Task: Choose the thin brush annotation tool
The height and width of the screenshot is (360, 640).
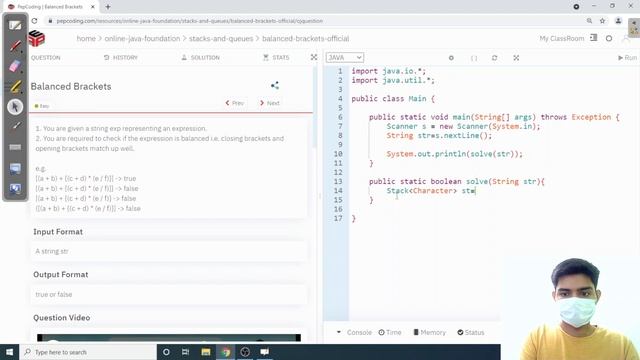Action: tap(15, 127)
